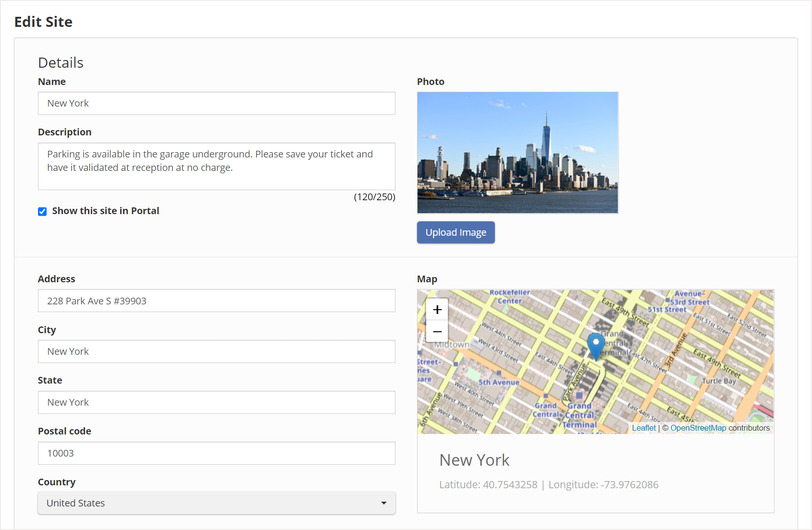Open the Leaflet attribution link
The height and width of the screenshot is (530, 812).
[x=643, y=428]
